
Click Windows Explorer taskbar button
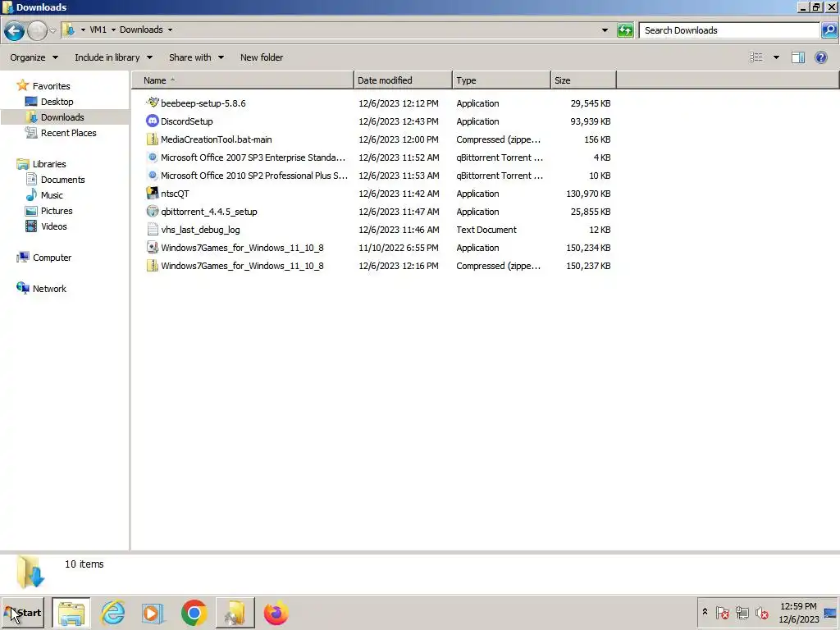71,613
